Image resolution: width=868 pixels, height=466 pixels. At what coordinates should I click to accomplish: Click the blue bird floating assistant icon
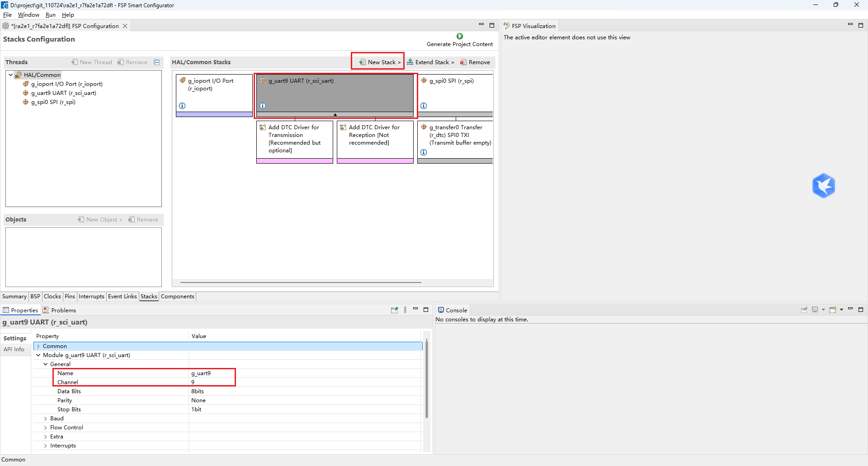(823, 186)
